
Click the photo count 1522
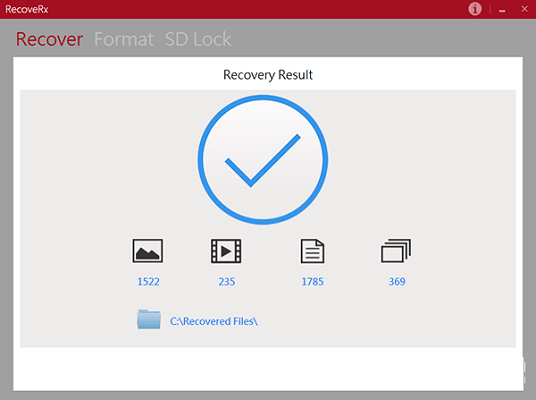coord(148,282)
